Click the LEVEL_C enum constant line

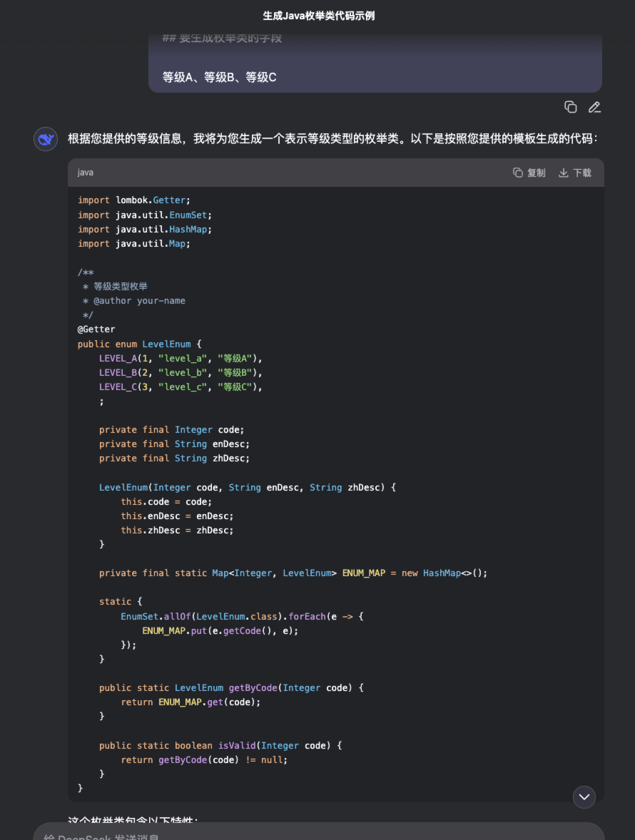(x=181, y=386)
